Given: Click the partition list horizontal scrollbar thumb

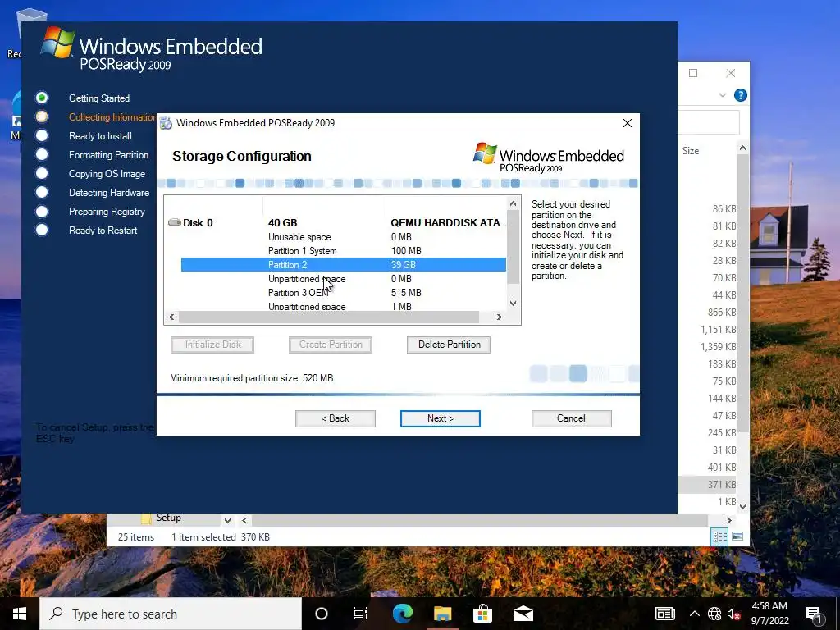Looking at the screenshot, I should click(x=329, y=317).
